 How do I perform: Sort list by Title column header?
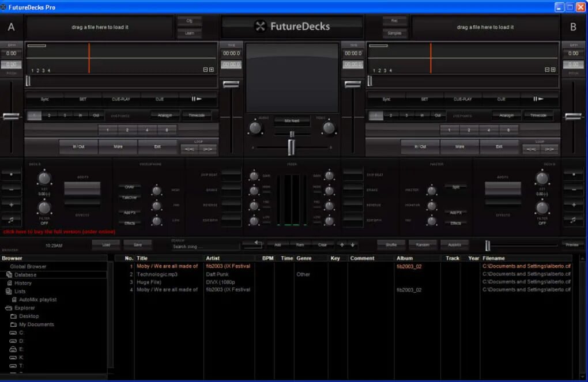tap(169, 258)
